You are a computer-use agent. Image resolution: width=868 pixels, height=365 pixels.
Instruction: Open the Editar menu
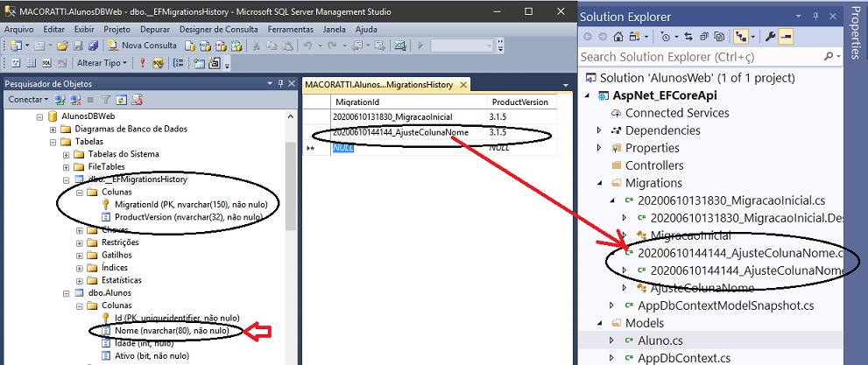coord(53,29)
